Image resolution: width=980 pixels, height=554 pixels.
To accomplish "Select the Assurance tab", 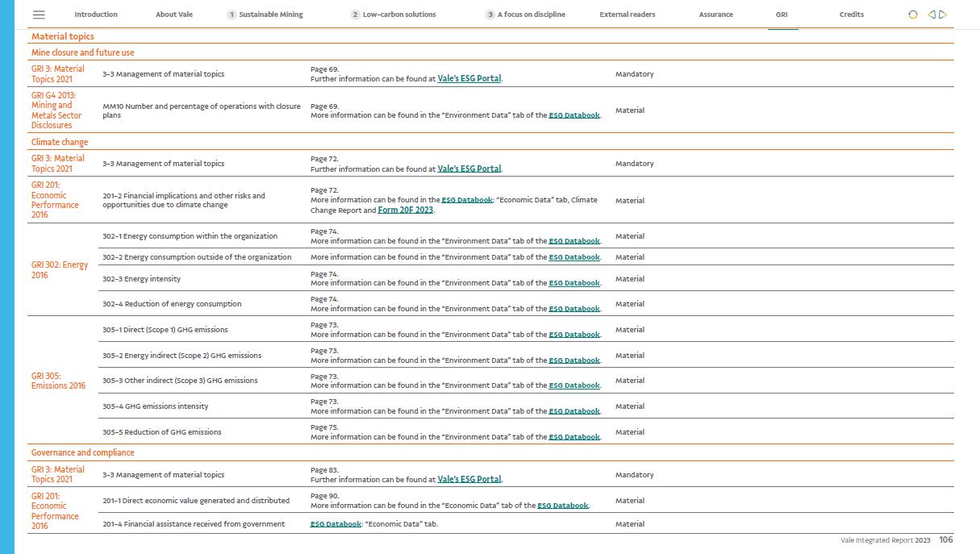I will point(715,15).
